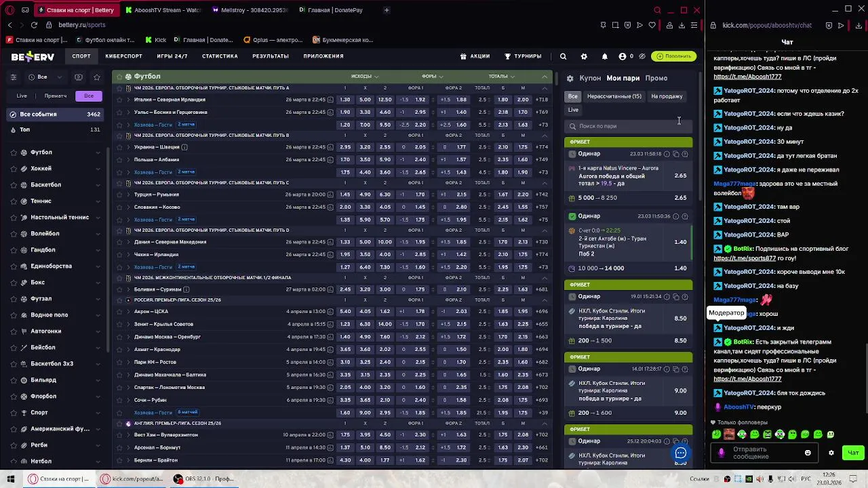Open coupon settings gear icon

point(570,78)
